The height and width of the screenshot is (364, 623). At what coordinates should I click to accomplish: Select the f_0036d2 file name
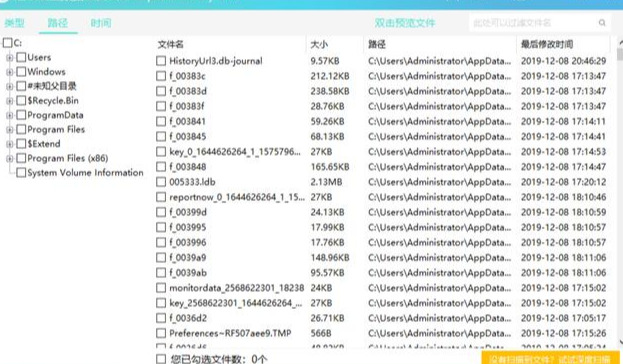coord(188,318)
